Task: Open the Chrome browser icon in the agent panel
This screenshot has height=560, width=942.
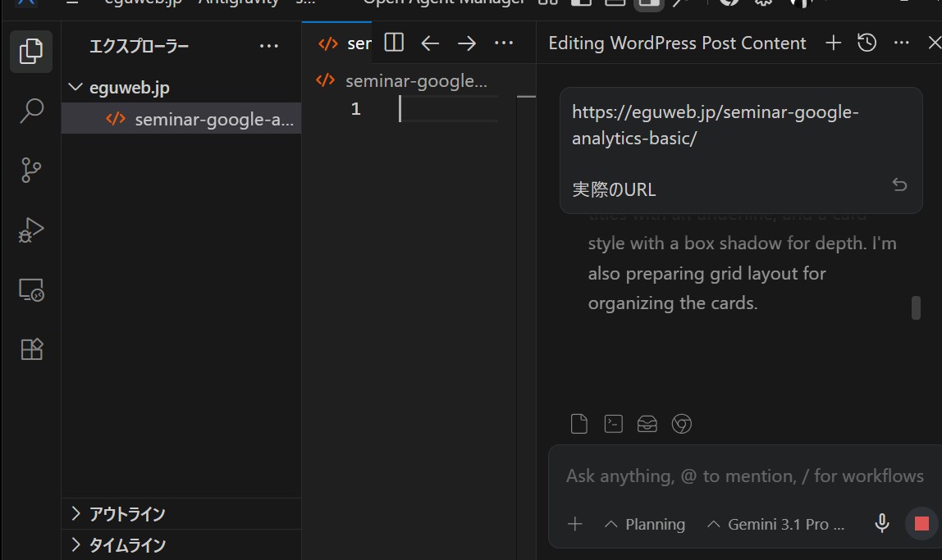Action: pyautogui.click(x=682, y=424)
